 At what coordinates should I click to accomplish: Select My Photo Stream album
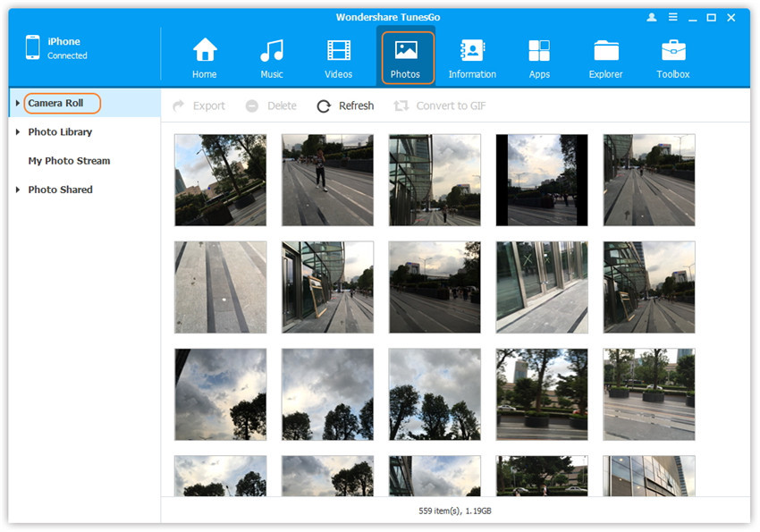coord(69,161)
